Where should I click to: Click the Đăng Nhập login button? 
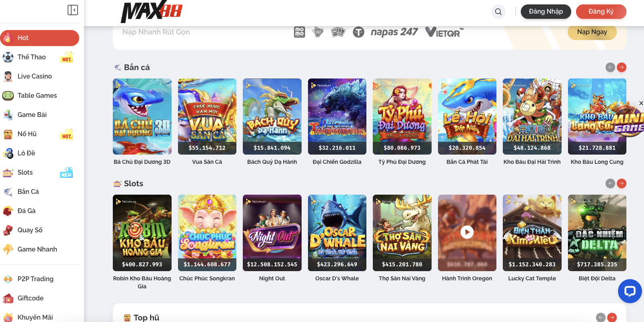point(546,12)
